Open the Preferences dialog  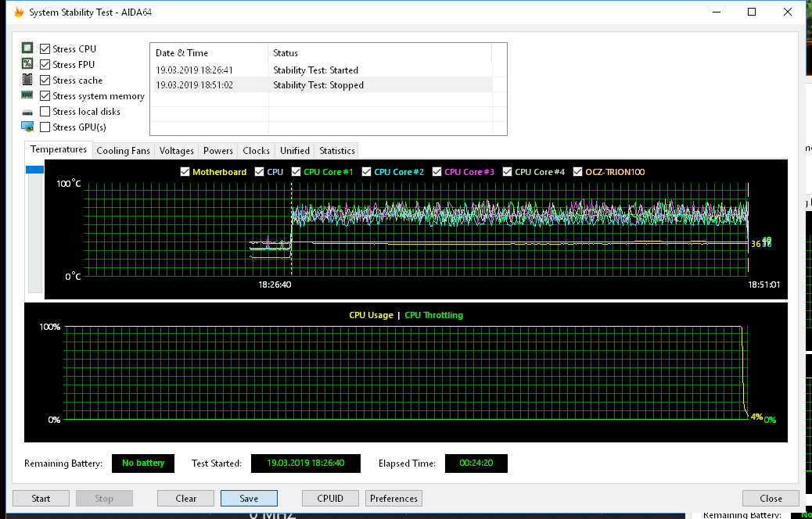coord(393,499)
